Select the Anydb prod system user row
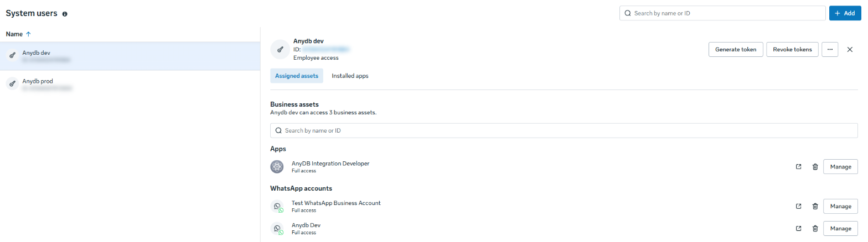Screen dimensions: 868x242 [x=130, y=84]
